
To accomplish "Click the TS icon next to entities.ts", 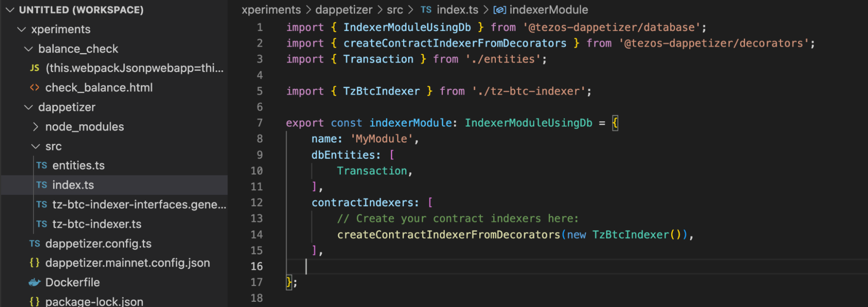I will (42, 166).
